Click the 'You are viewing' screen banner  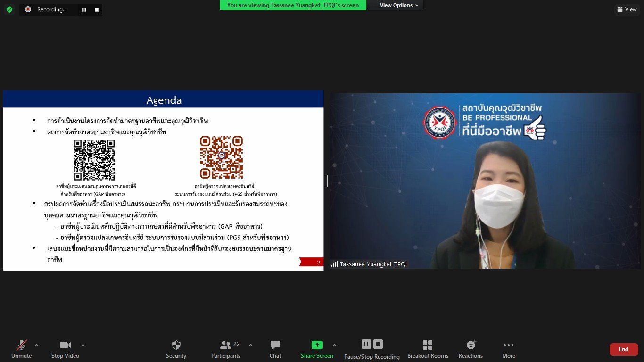(293, 5)
